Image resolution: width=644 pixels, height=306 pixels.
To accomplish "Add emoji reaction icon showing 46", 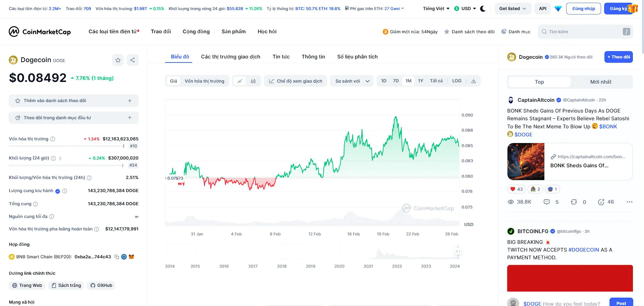I will coord(601,202).
